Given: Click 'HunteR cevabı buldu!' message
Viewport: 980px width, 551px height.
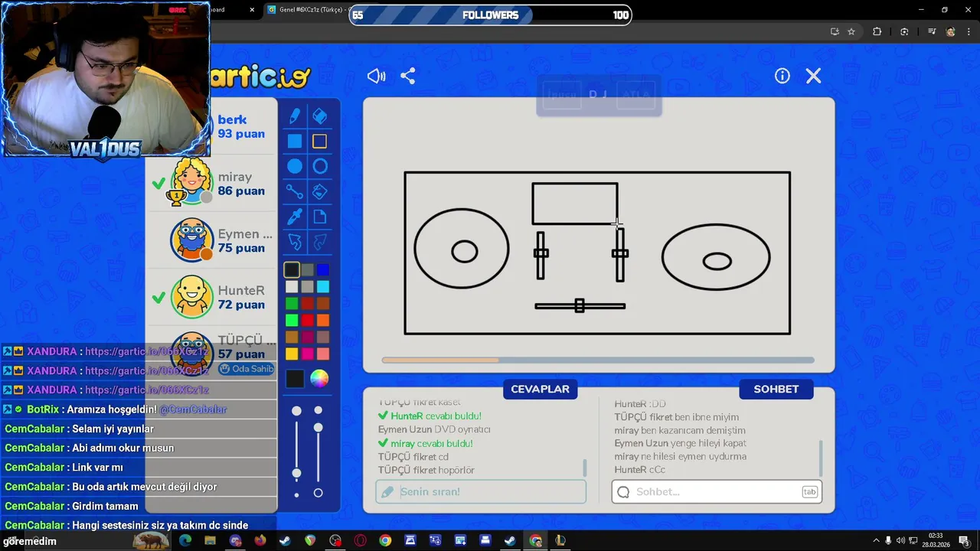Looking at the screenshot, I should pos(430,416).
